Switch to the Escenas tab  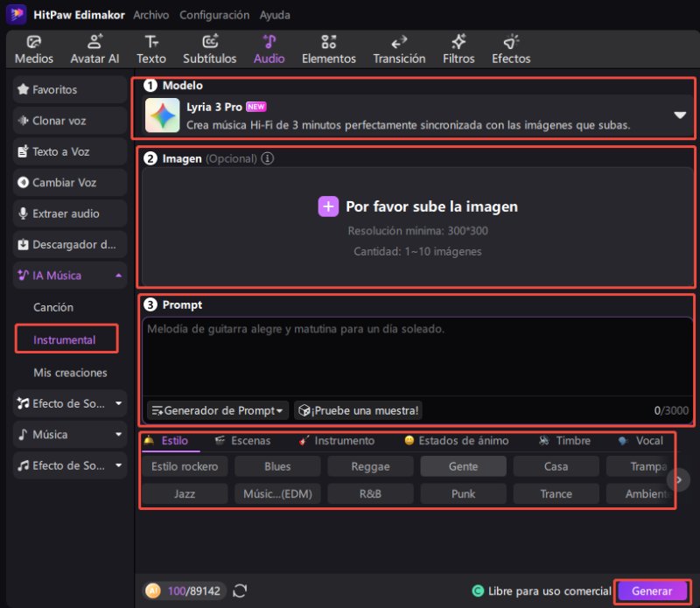[x=243, y=441]
